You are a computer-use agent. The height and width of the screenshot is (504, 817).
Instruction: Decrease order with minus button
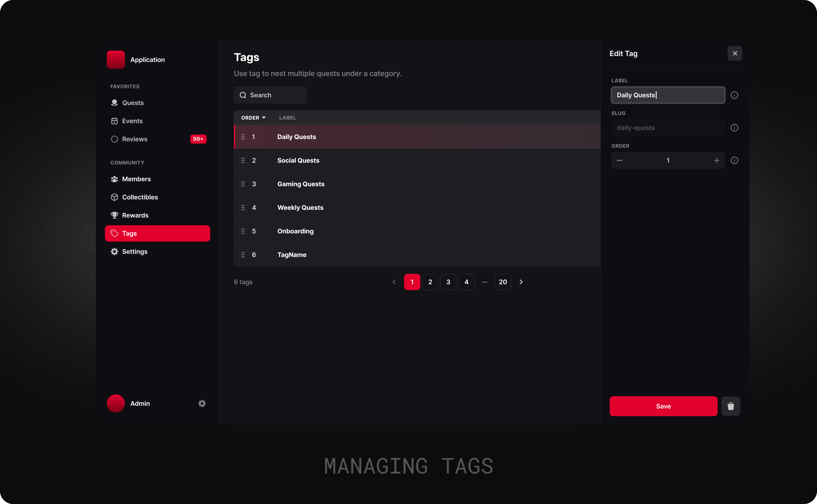tap(619, 160)
